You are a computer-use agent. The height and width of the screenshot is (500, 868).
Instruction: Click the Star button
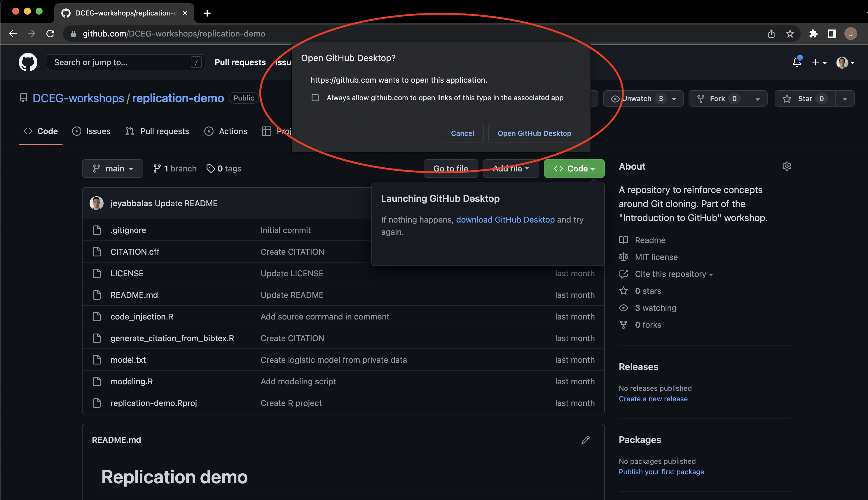coord(805,98)
